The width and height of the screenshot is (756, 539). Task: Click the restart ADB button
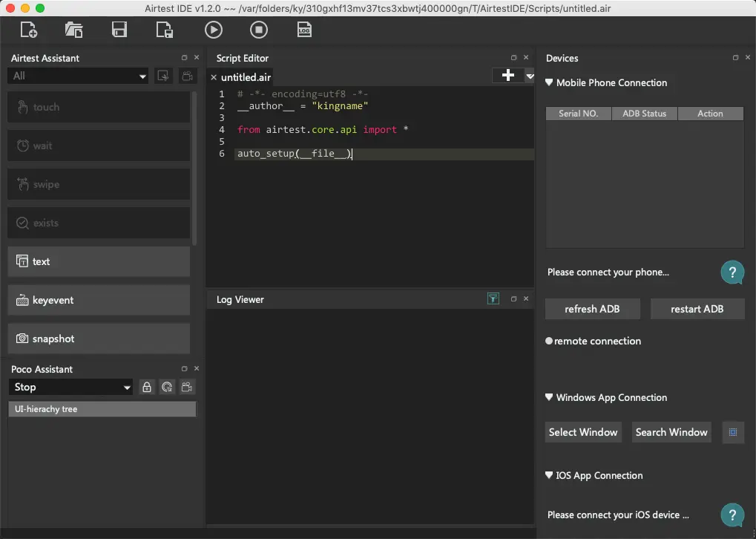tap(697, 309)
